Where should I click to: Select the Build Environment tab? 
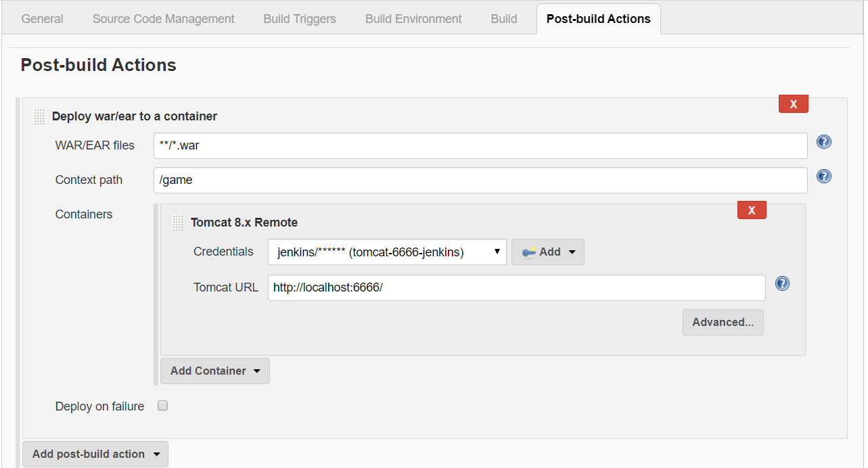click(x=413, y=19)
